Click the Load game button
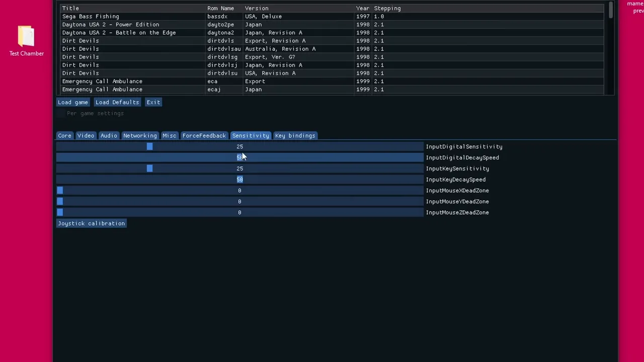 click(x=73, y=102)
